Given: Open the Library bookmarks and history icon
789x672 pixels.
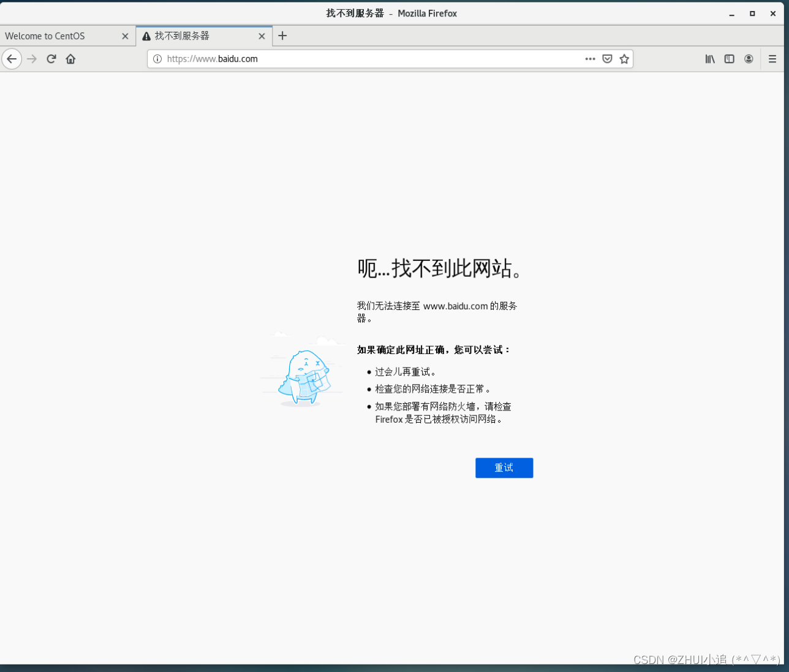Looking at the screenshot, I should [710, 59].
